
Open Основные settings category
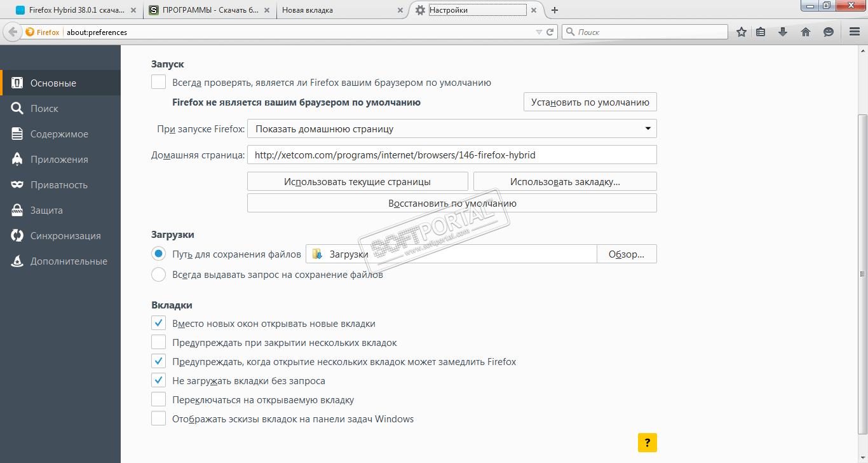(60, 83)
